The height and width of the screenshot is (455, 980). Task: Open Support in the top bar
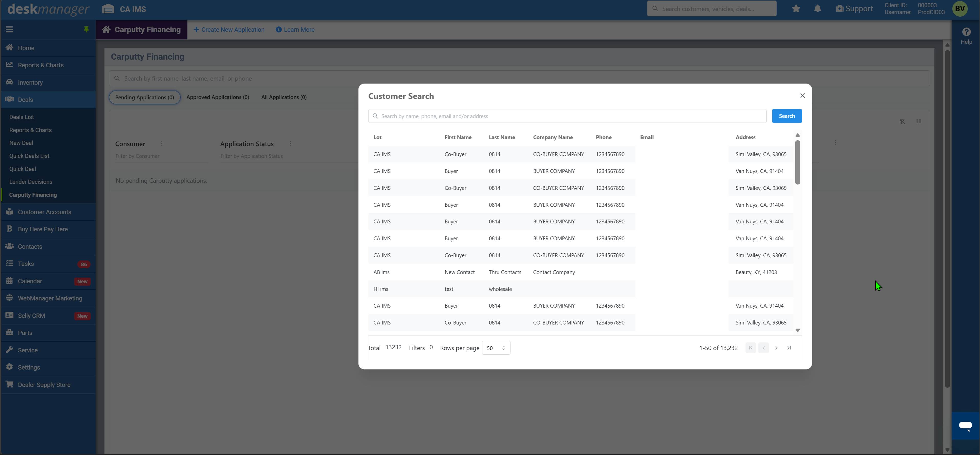coord(854,9)
